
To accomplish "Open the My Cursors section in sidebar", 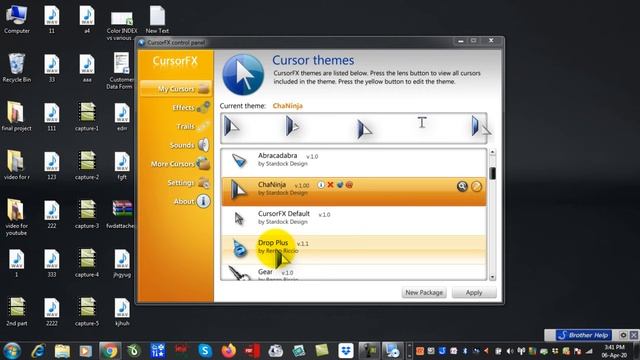I will 176,89.
